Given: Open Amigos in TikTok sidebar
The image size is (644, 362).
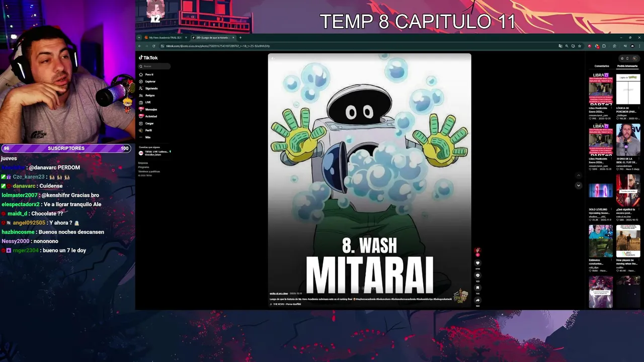Looking at the screenshot, I should pos(146,96).
